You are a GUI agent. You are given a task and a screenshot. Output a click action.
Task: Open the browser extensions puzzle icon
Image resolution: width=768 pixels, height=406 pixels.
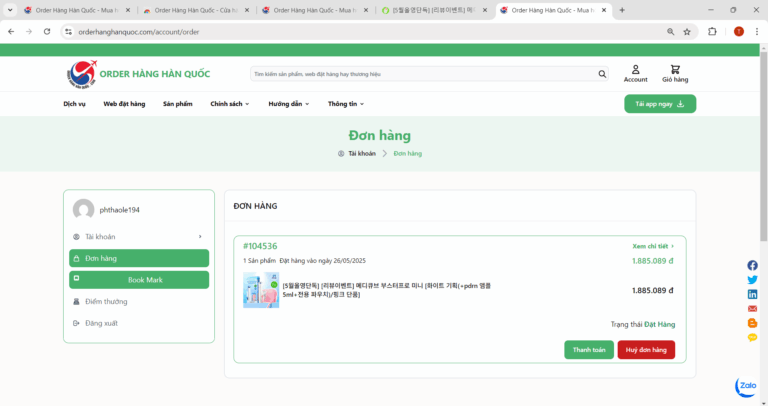click(712, 32)
